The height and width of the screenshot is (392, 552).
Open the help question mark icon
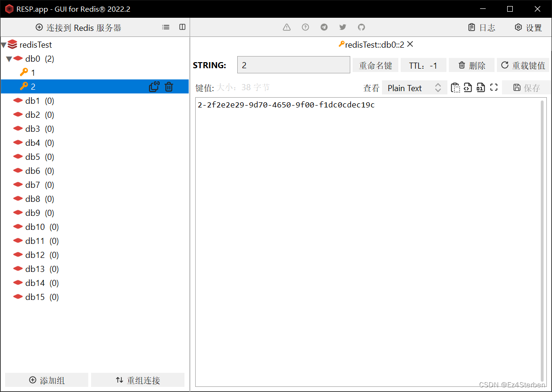[x=305, y=27]
